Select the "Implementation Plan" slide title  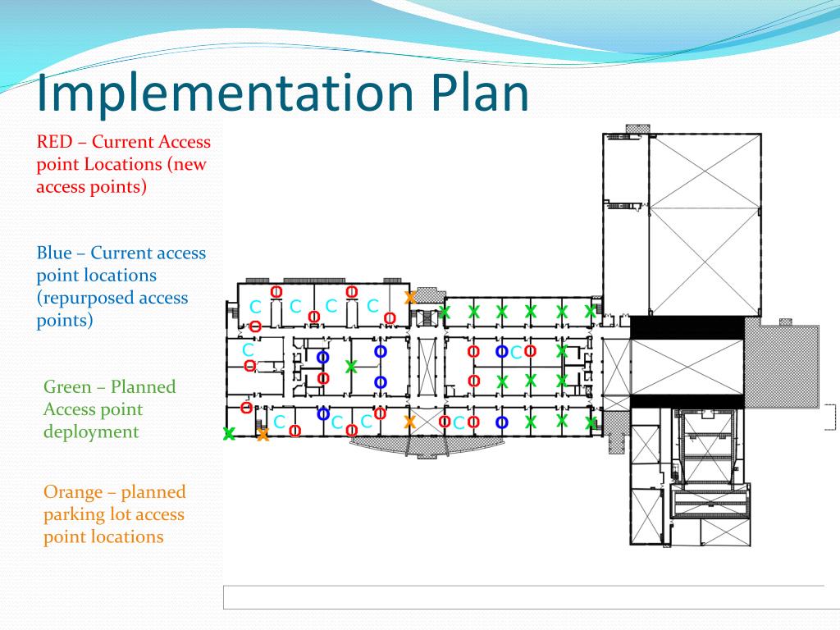(x=283, y=94)
